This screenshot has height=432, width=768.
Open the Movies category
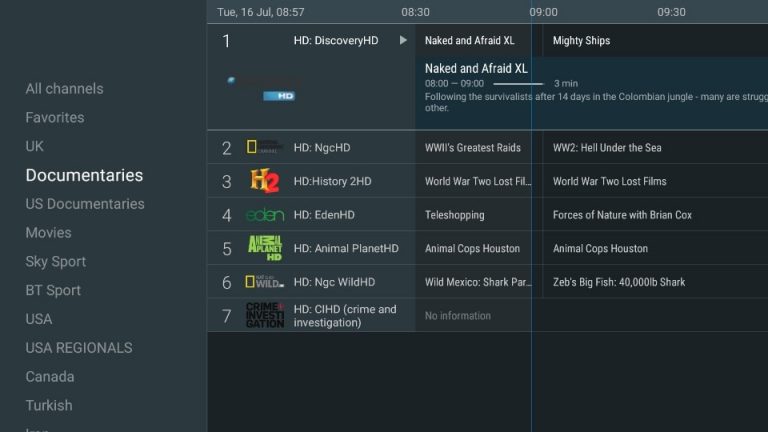pyautogui.click(x=48, y=233)
